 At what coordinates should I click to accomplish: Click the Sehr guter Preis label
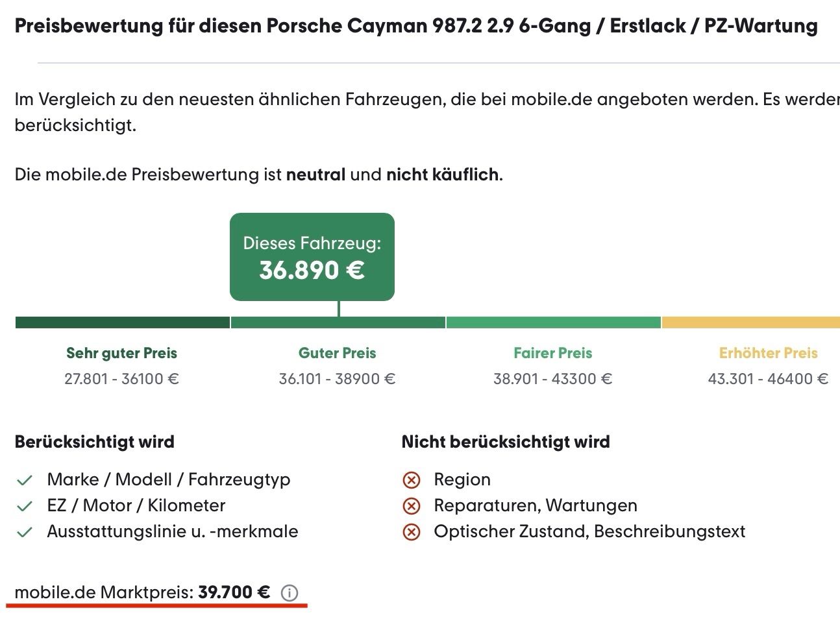121,353
